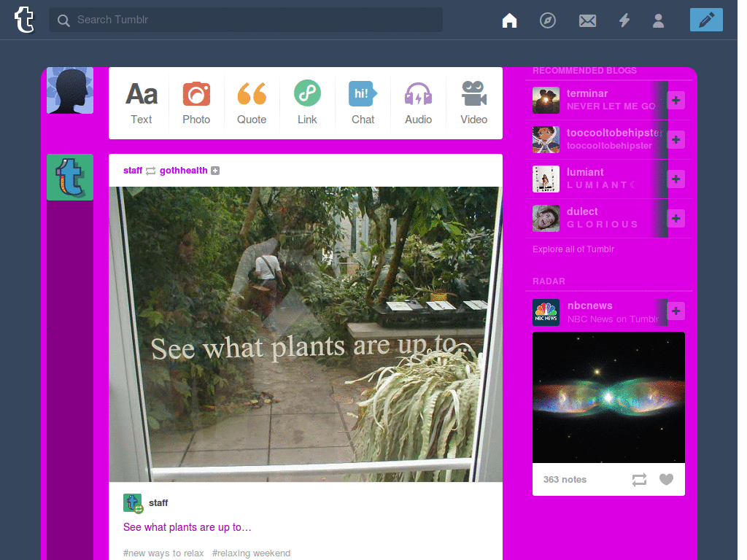Click the Search Tumblr field
The height and width of the screenshot is (560, 747).
(x=246, y=20)
